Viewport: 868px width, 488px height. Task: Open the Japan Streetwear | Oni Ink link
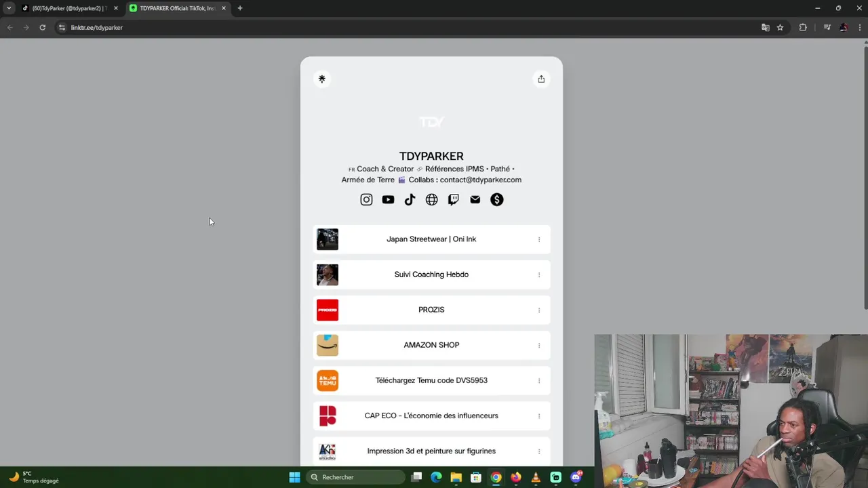431,239
